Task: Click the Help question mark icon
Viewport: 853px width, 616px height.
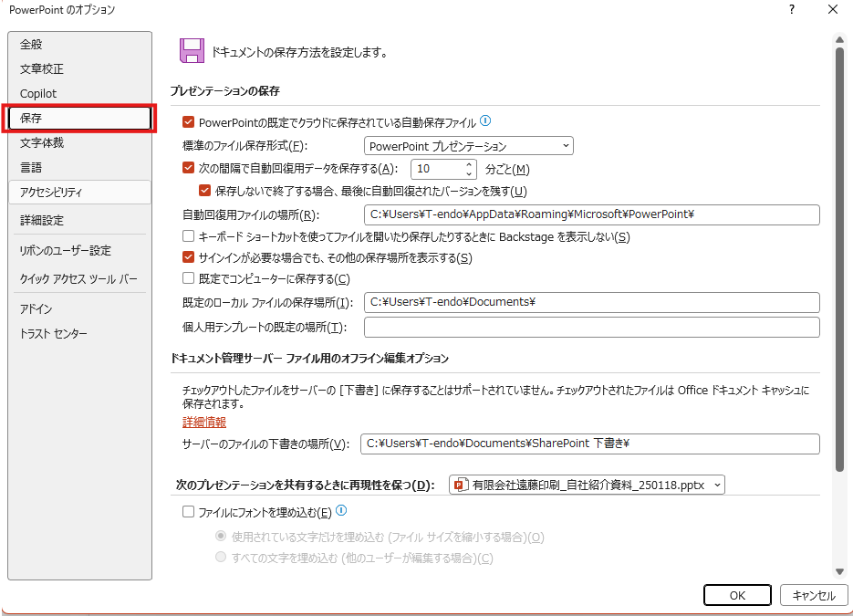Action: pyautogui.click(x=791, y=10)
